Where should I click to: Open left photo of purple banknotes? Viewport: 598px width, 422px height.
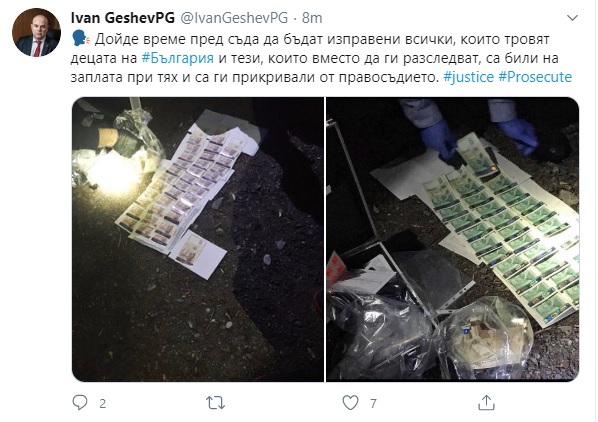pyautogui.click(x=198, y=239)
